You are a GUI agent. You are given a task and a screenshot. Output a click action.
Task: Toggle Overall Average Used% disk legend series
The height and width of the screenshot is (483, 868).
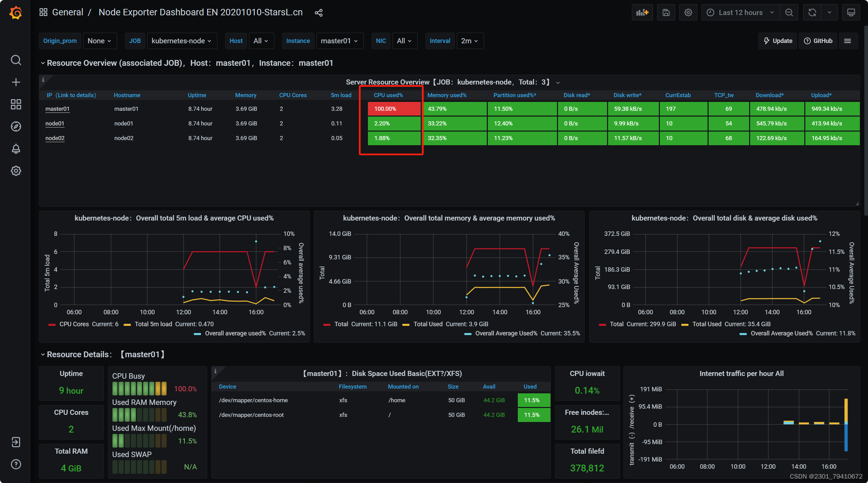tap(781, 333)
